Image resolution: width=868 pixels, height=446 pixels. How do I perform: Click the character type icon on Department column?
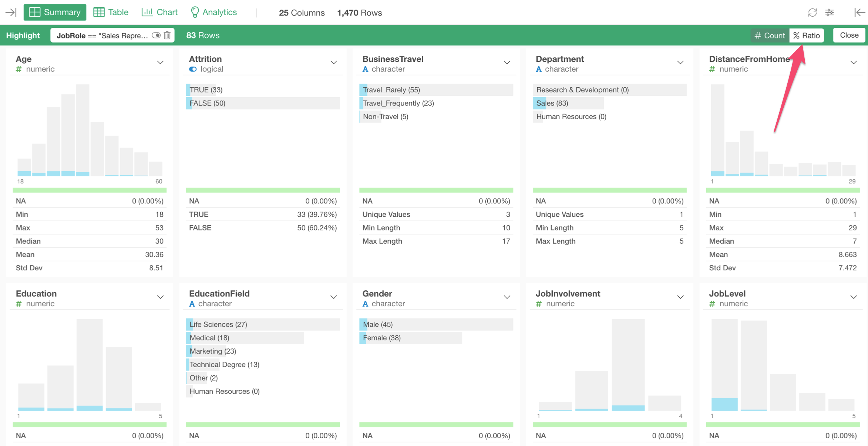tap(539, 69)
